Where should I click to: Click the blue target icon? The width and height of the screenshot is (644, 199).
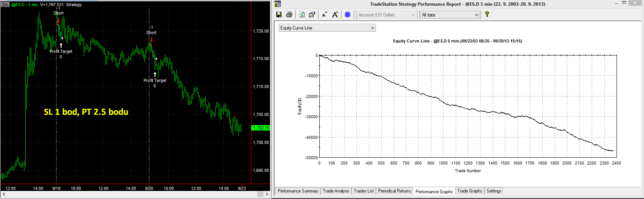348,15
